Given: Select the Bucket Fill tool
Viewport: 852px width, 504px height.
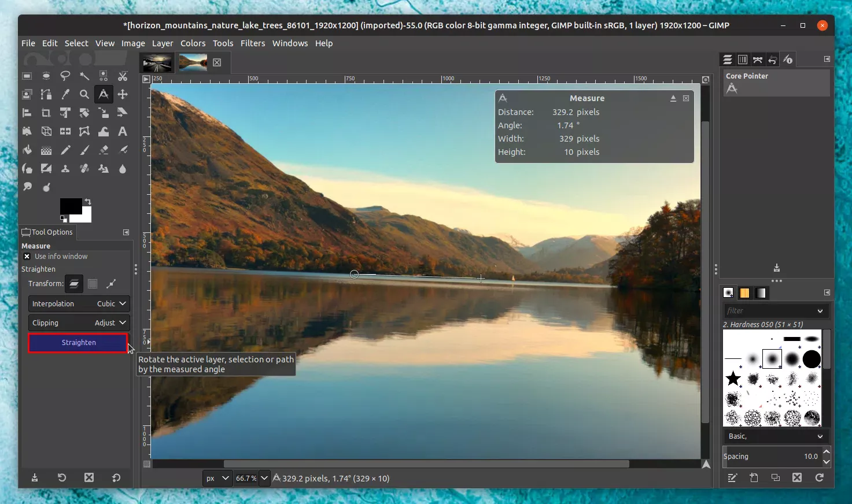Looking at the screenshot, I should (27, 150).
